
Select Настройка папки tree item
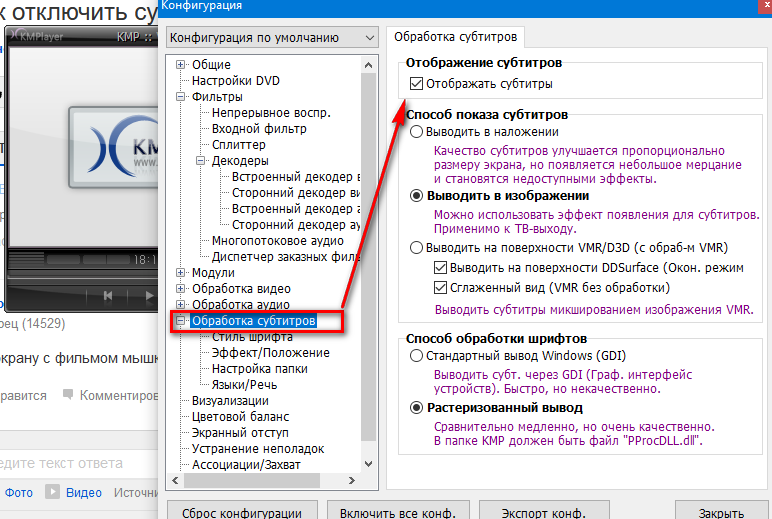pyautogui.click(x=259, y=369)
